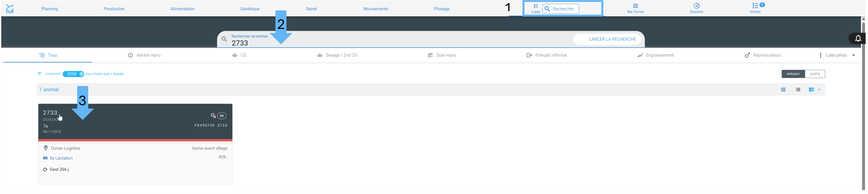Open the 5e Lactation link
The width and height of the screenshot is (868, 194).
pos(61,158)
